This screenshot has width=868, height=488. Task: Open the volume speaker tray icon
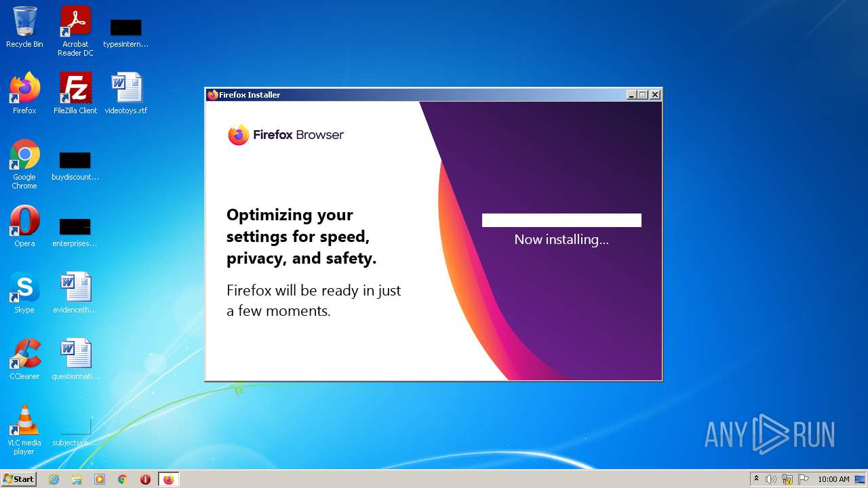pos(771,479)
